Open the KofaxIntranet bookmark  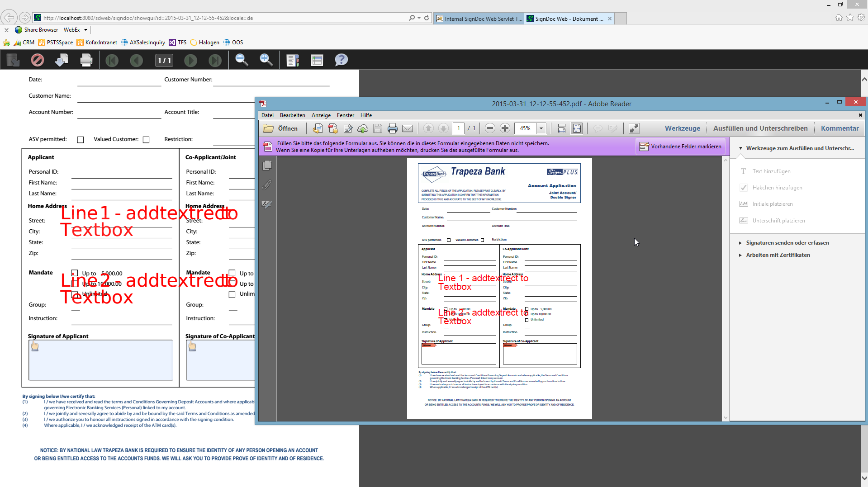97,43
